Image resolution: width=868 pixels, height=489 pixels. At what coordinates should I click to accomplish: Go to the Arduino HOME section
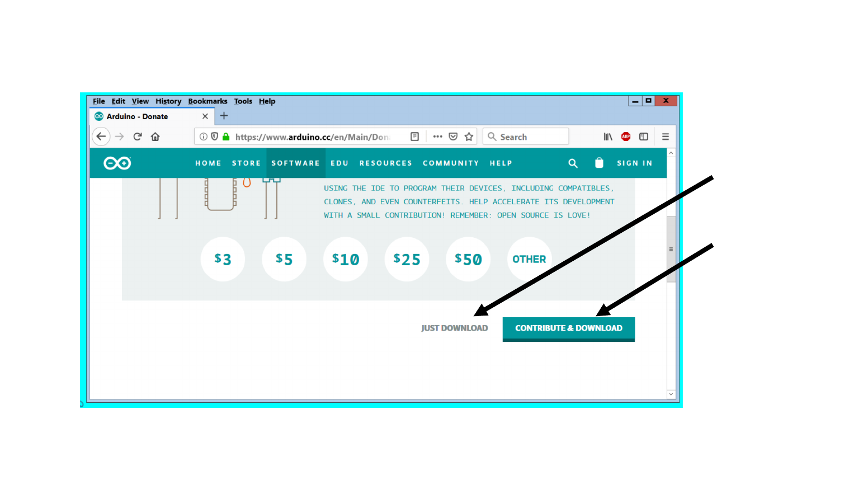click(x=208, y=163)
